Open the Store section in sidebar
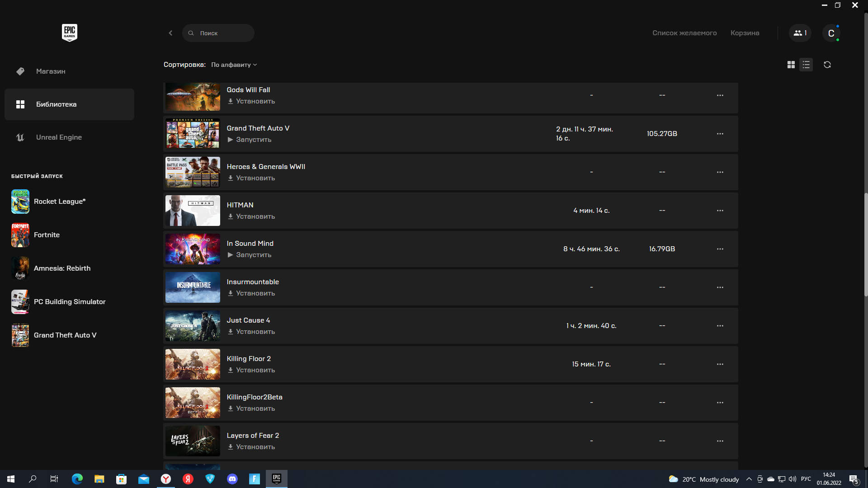The height and width of the screenshot is (488, 868). click(x=69, y=71)
